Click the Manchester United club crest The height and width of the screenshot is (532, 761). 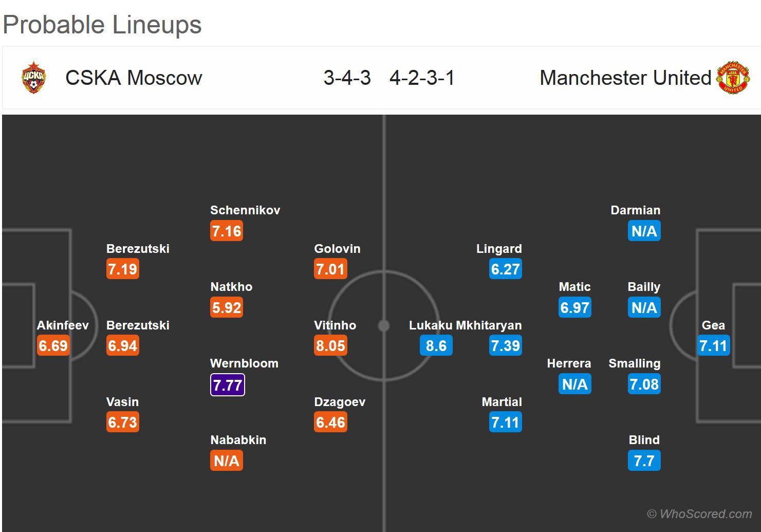[x=733, y=78]
